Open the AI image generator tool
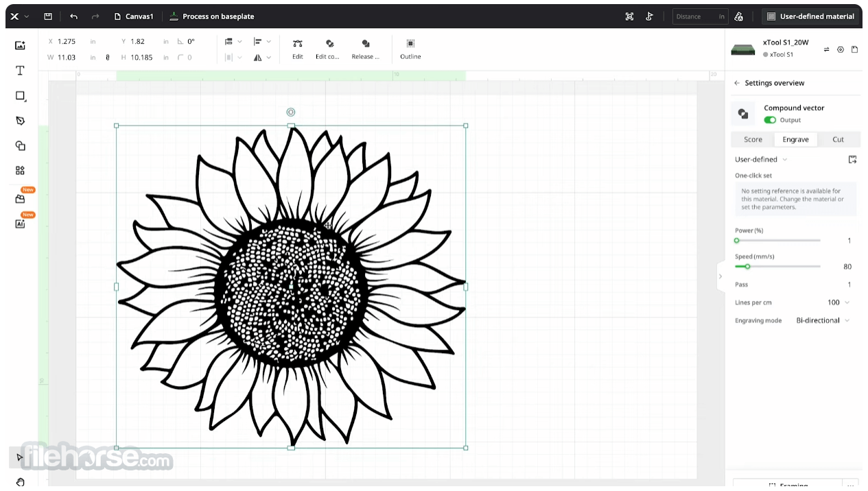This screenshot has width=868, height=491. [x=20, y=224]
